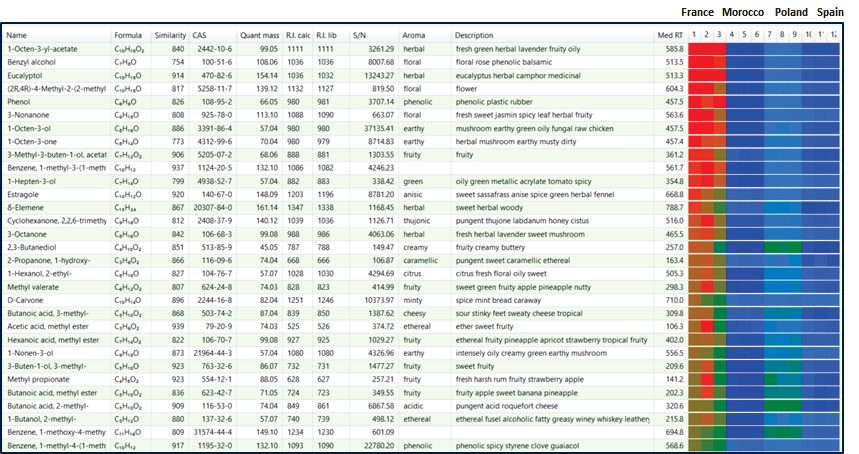Screen dimensions: 859x454
Task: Click the Estragole name cell
Action: 22,194
